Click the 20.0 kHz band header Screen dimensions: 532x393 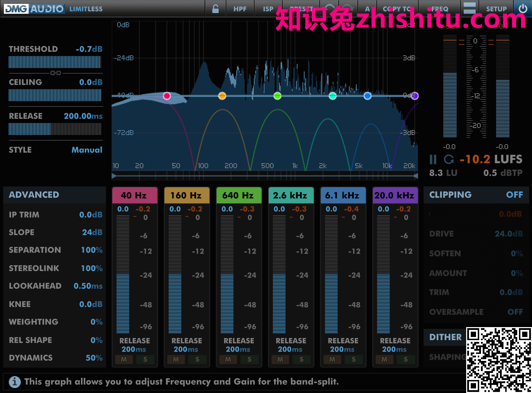(395, 195)
